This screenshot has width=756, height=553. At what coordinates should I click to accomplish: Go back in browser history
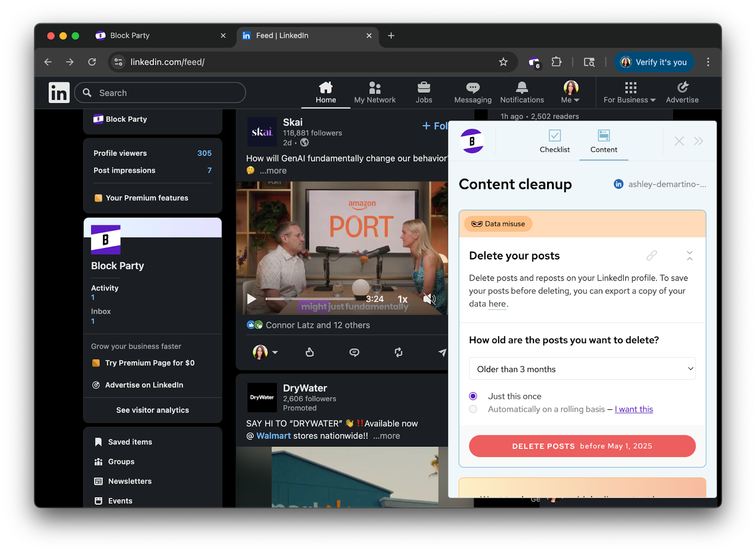(x=48, y=62)
